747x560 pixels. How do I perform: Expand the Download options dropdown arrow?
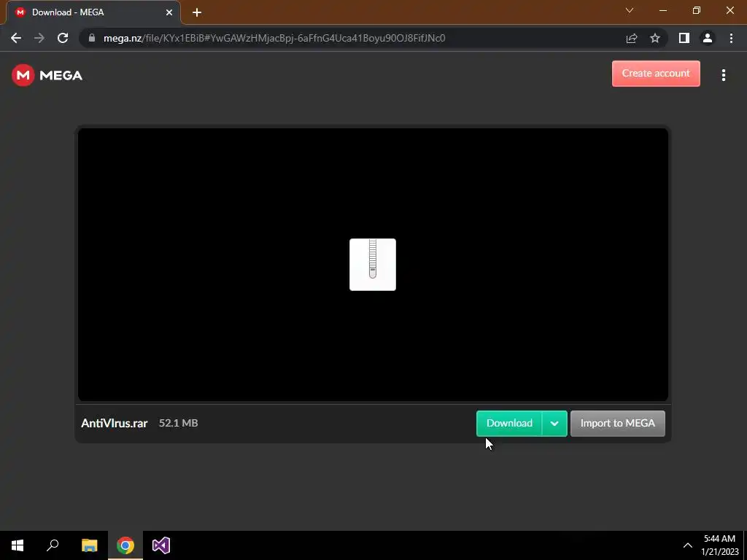(554, 424)
